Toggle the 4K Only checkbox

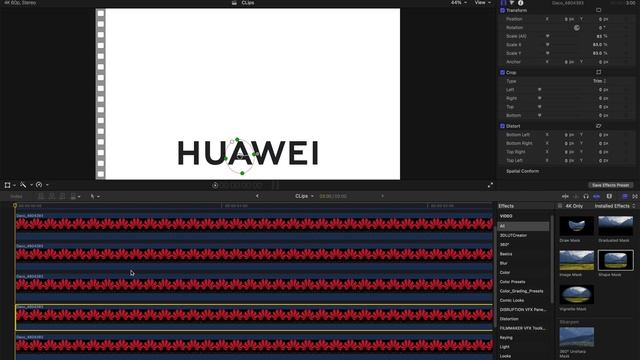[x=560, y=206]
